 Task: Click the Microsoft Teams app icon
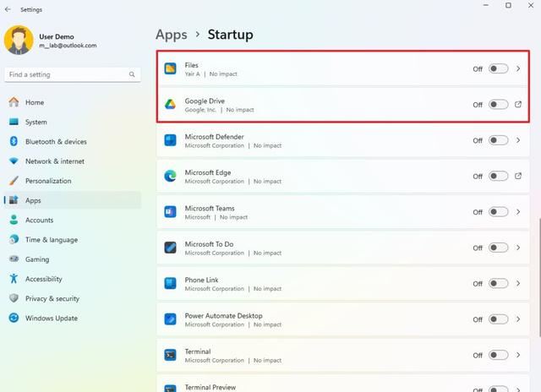[170, 212]
